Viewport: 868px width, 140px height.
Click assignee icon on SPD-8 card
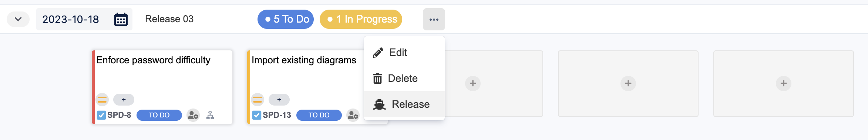193,115
